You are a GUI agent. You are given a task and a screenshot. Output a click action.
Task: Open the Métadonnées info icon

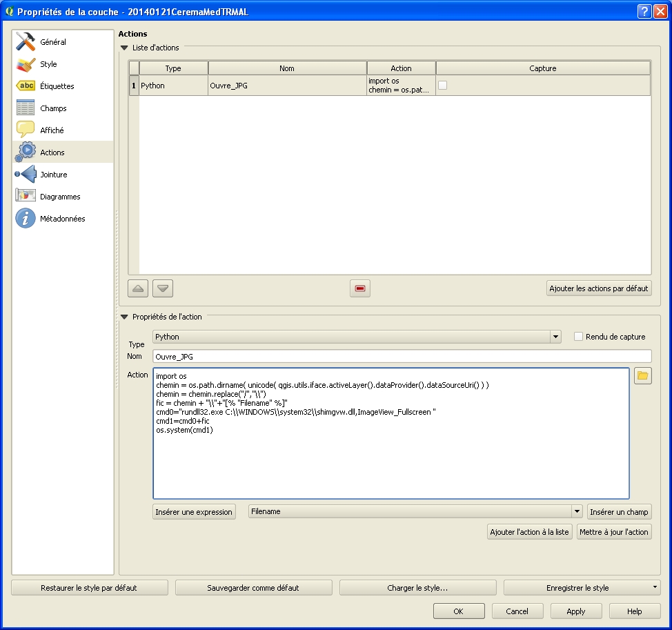coord(26,218)
